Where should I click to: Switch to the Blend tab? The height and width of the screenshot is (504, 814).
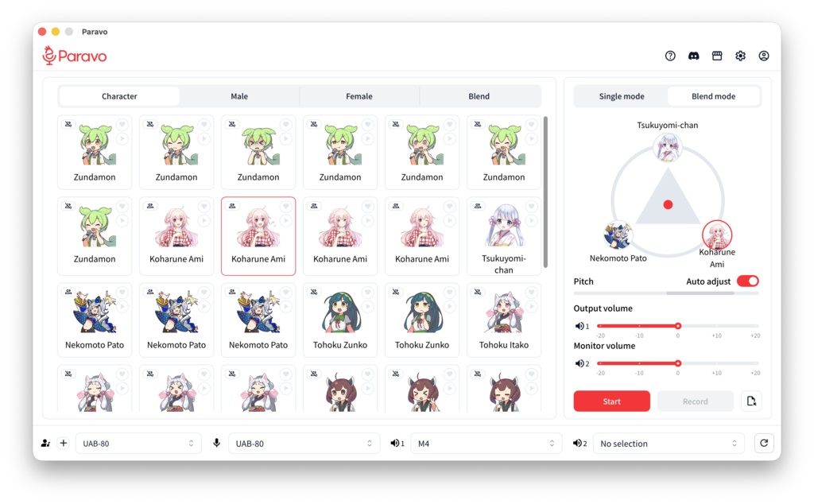click(x=479, y=96)
